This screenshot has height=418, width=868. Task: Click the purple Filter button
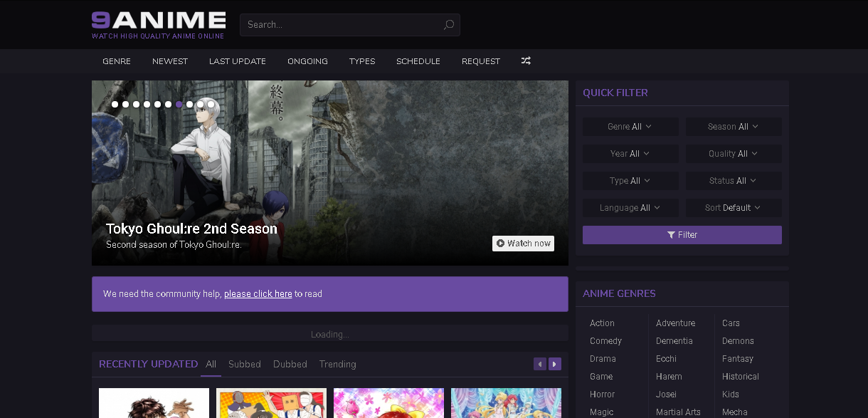click(x=682, y=235)
